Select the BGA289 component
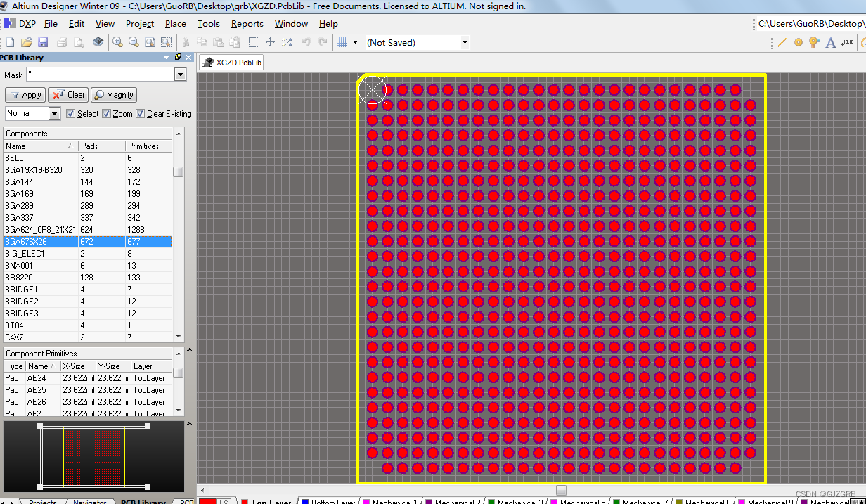Viewport: 866px width, 504px height. [x=42, y=205]
